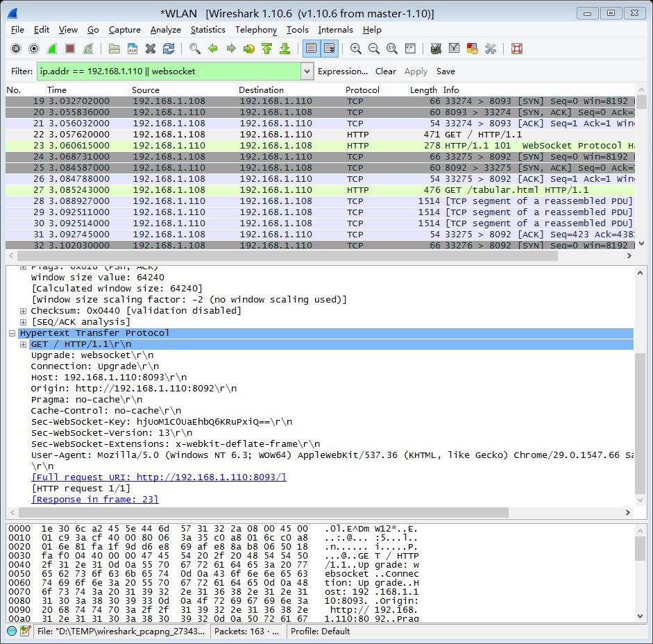Edit coloring rules icon
Screen dimensions: 653x644
473,49
